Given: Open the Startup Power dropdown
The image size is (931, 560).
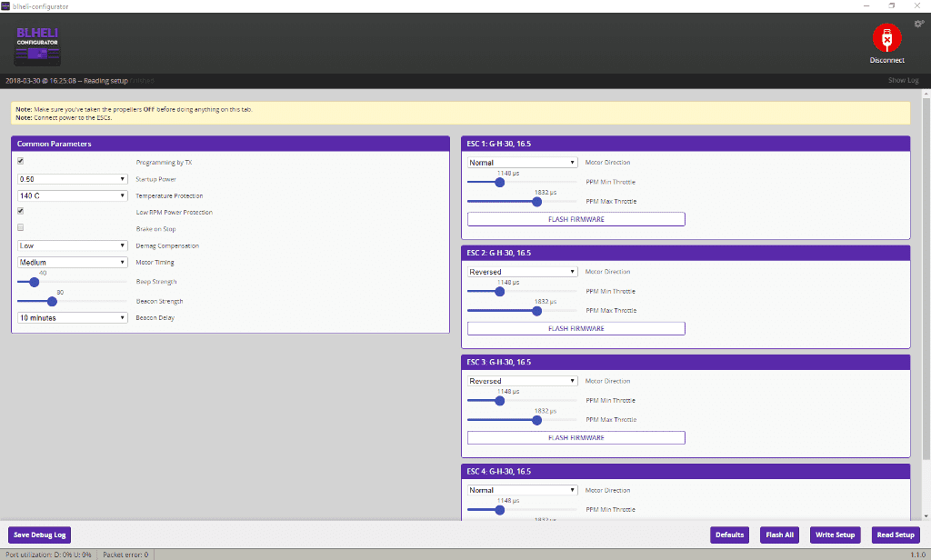Looking at the screenshot, I should click(x=73, y=179).
